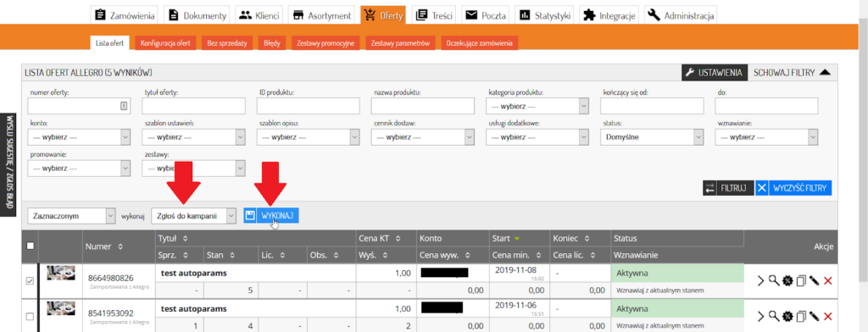This screenshot has width=868, height=332.
Task: Click Wyczyść filtry button
Action: 793,188
